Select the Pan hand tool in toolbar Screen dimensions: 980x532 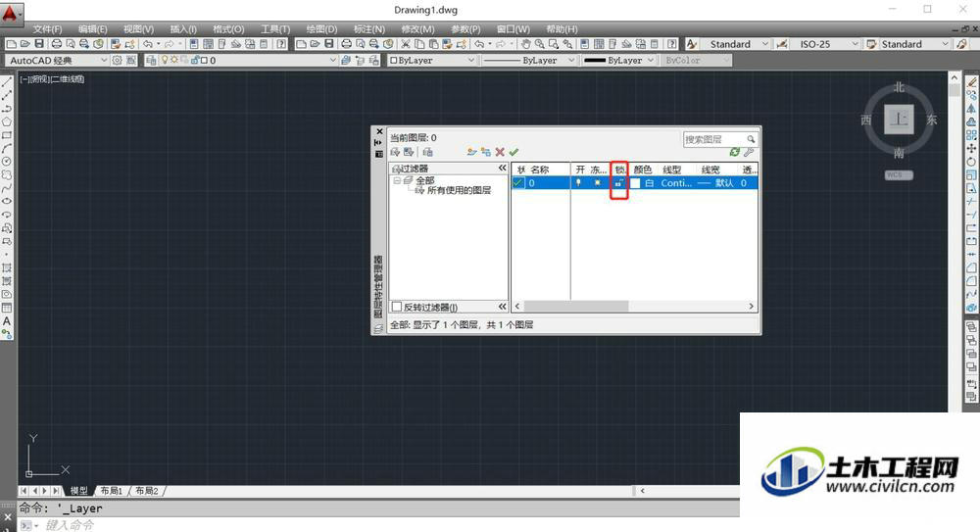click(525, 44)
